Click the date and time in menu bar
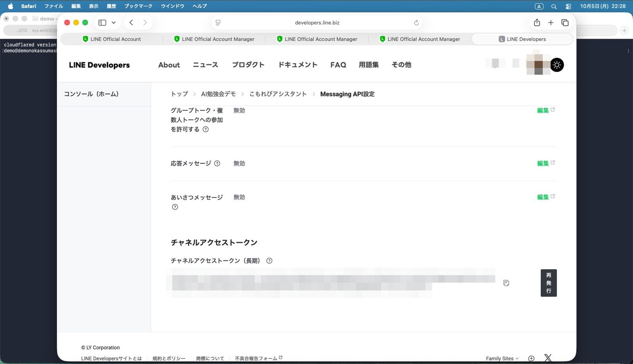 point(603,6)
